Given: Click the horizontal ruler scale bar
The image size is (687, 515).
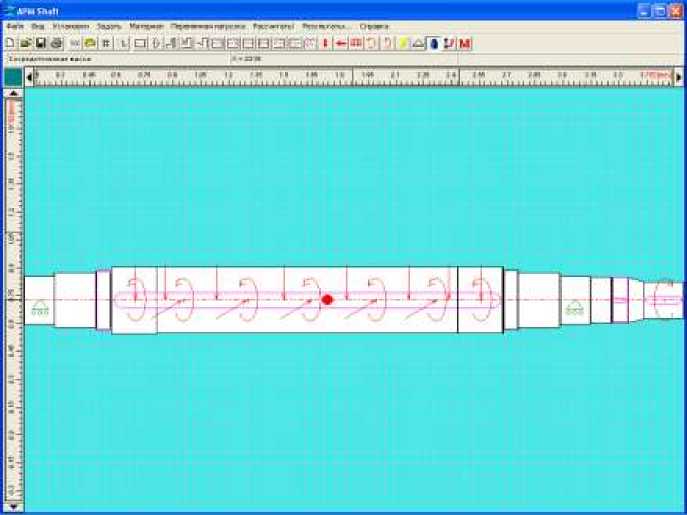Looking at the screenshot, I should 353,78.
